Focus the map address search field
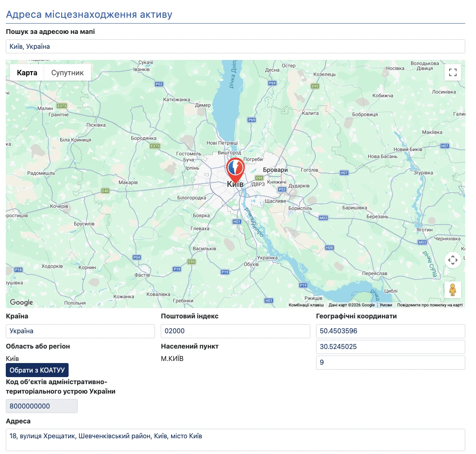Viewport: 476px width, 454px height. 235,46
